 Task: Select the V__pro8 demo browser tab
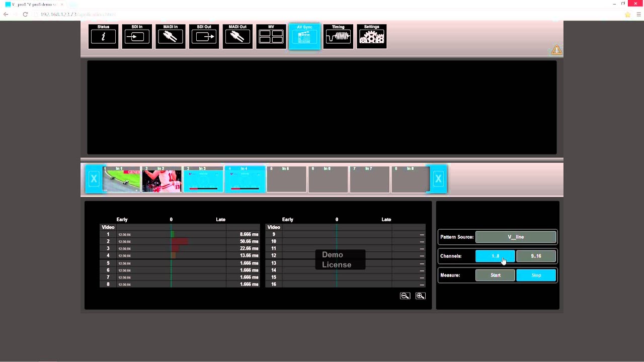(x=34, y=4)
